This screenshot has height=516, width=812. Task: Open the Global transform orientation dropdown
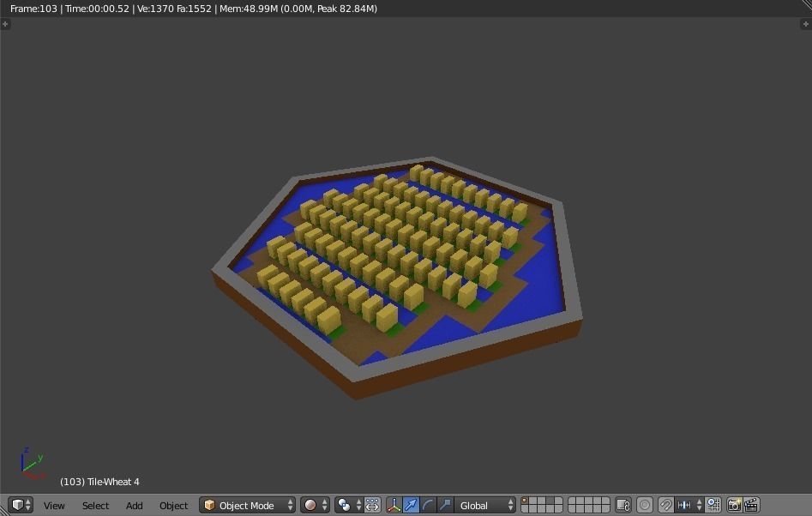click(484, 505)
